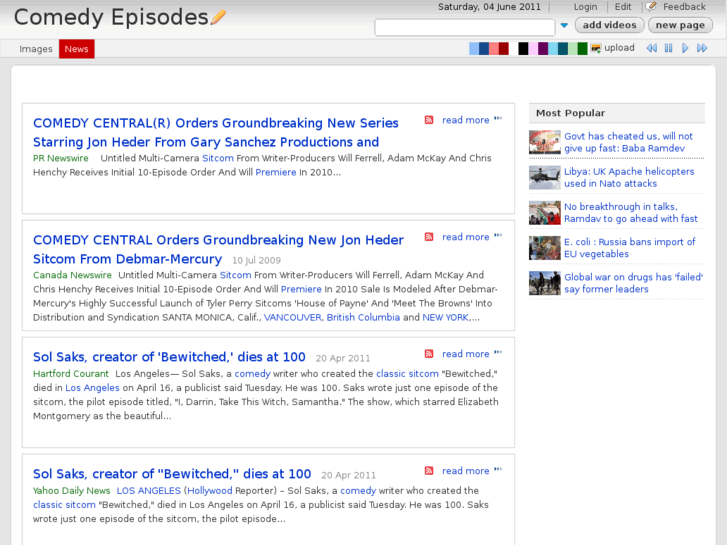This screenshot has width=727, height=545.
Task: Click the upload image icon
Action: [596, 48]
